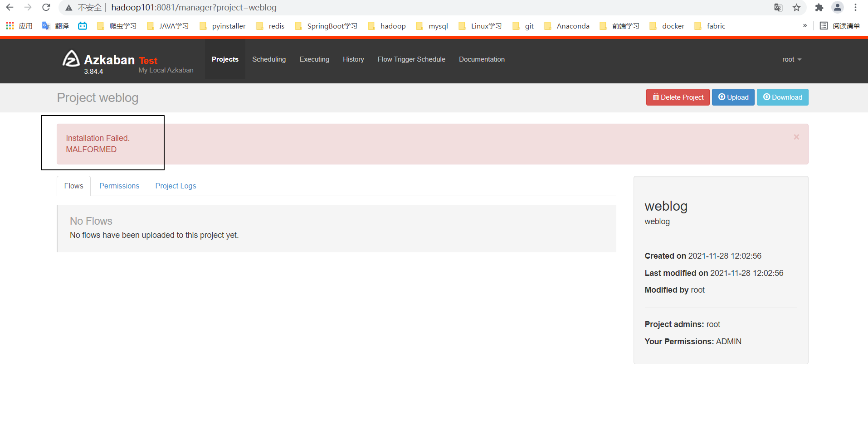Image resolution: width=868 pixels, height=424 pixels.
Task: Open the blue bilibili bookmark icon
Action: pos(83,26)
